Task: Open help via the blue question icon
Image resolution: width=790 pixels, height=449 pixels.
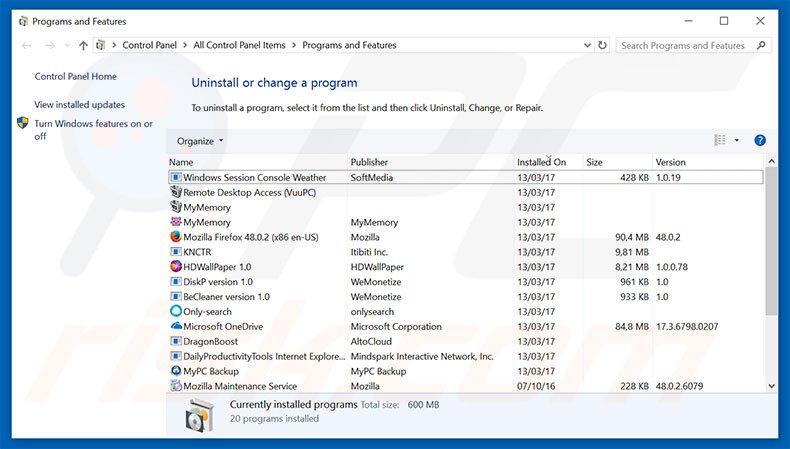Action: [x=760, y=141]
